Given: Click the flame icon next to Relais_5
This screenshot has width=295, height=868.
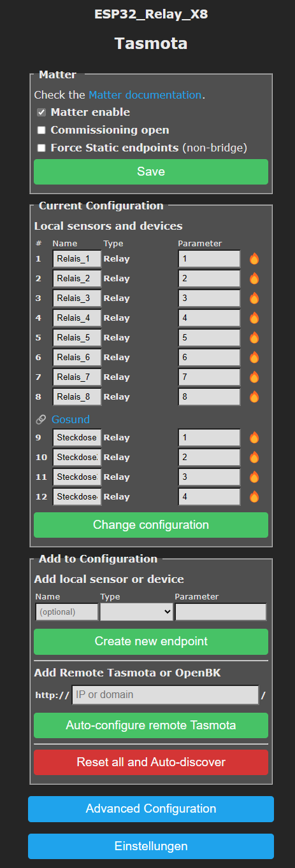Looking at the screenshot, I should pyautogui.click(x=254, y=337).
